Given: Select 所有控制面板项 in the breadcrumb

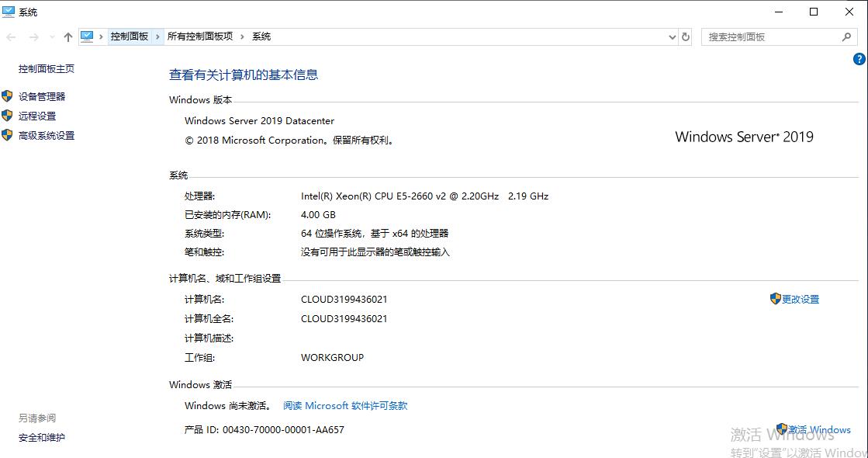Looking at the screenshot, I should click(200, 36).
